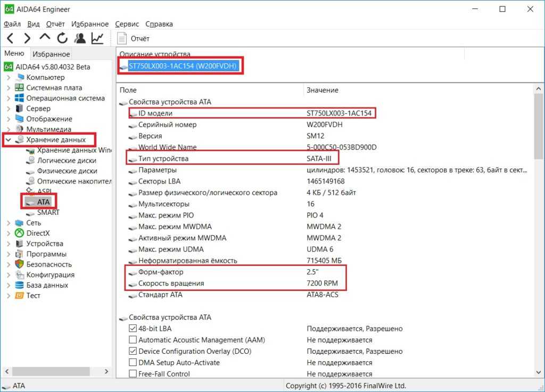Open the graph chart toolbar icon
Screen dimensions: 545x392
pyautogui.click(x=98, y=38)
